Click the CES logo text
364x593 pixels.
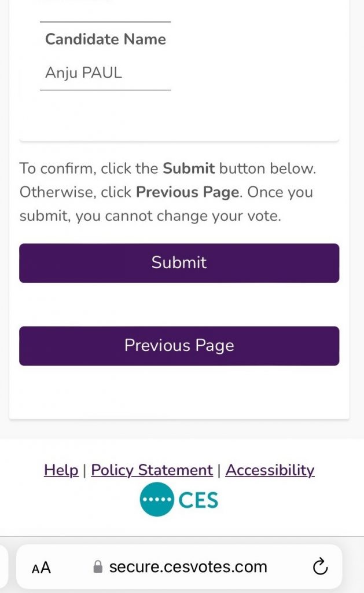tap(198, 500)
